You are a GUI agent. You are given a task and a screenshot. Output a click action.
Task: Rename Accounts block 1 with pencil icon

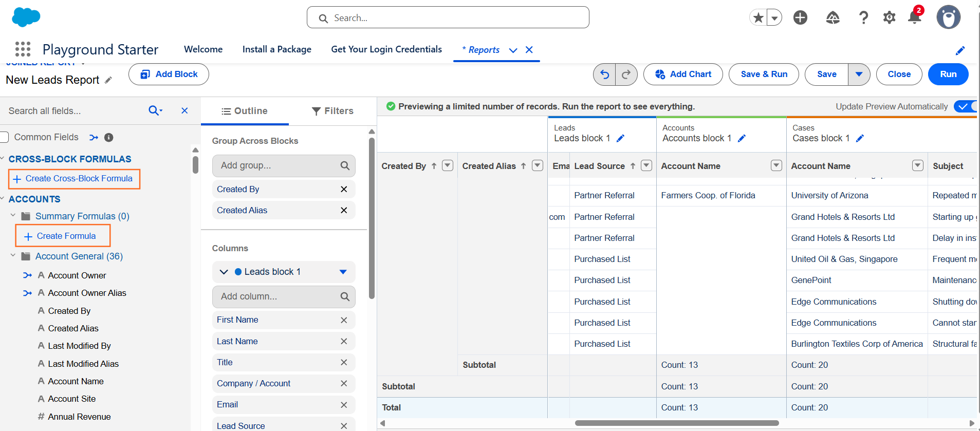tap(742, 138)
